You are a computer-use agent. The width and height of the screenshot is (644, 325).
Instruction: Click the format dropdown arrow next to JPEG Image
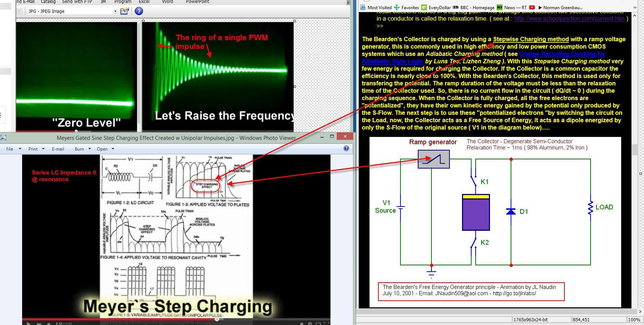point(115,11)
